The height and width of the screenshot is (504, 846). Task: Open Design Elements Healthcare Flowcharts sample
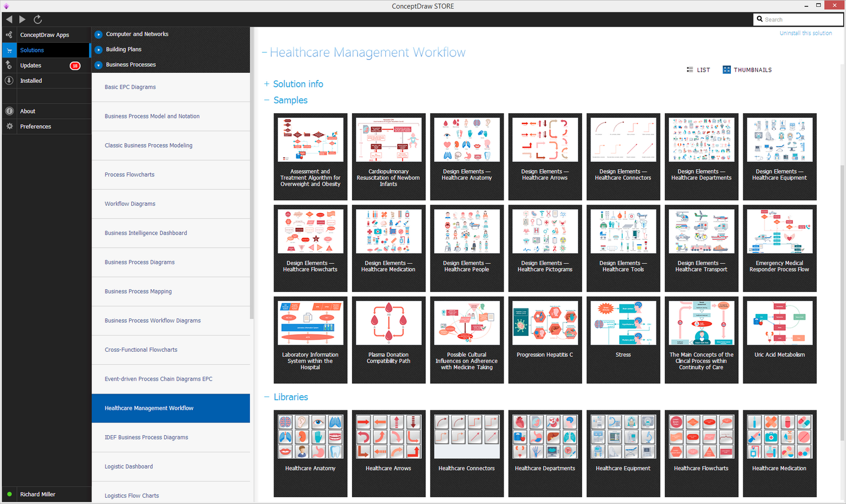[x=310, y=249]
